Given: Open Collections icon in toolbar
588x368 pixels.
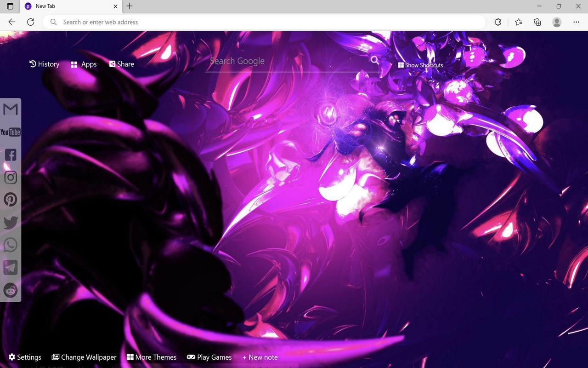Looking at the screenshot, I should click(537, 22).
